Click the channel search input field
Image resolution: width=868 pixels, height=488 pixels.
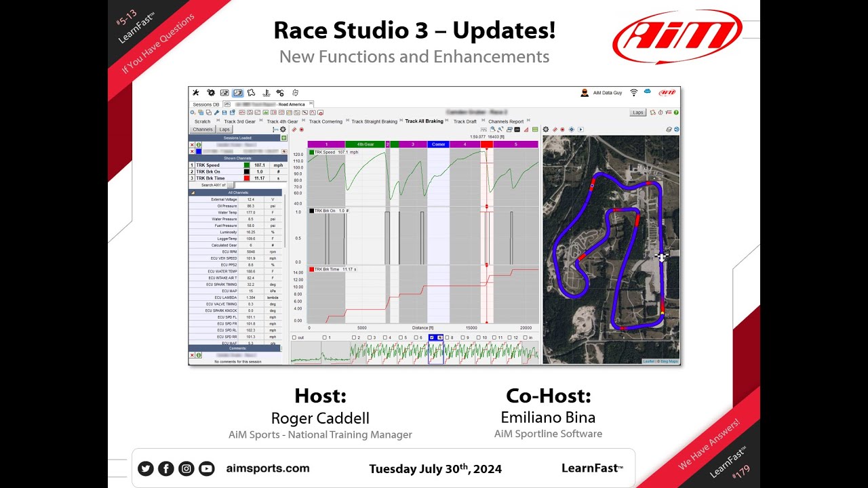[x=260, y=185]
